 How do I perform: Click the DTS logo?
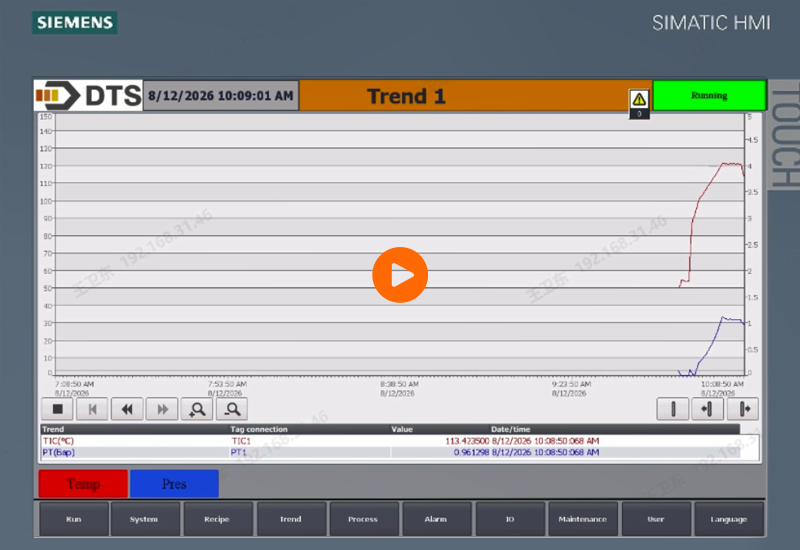tap(88, 95)
